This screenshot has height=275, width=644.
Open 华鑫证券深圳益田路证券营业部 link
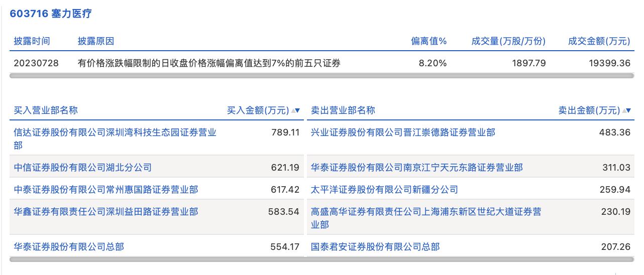coord(106,212)
